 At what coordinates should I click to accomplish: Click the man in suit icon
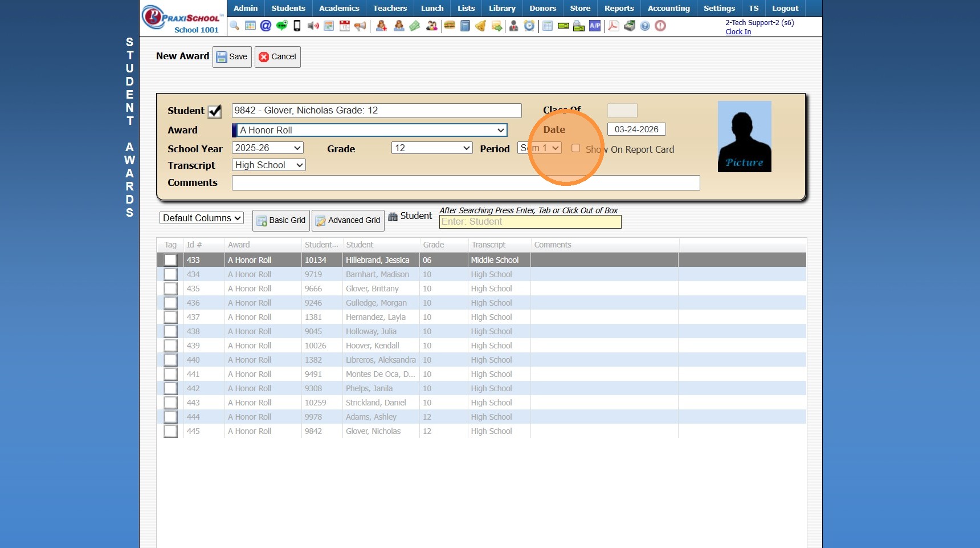click(513, 26)
